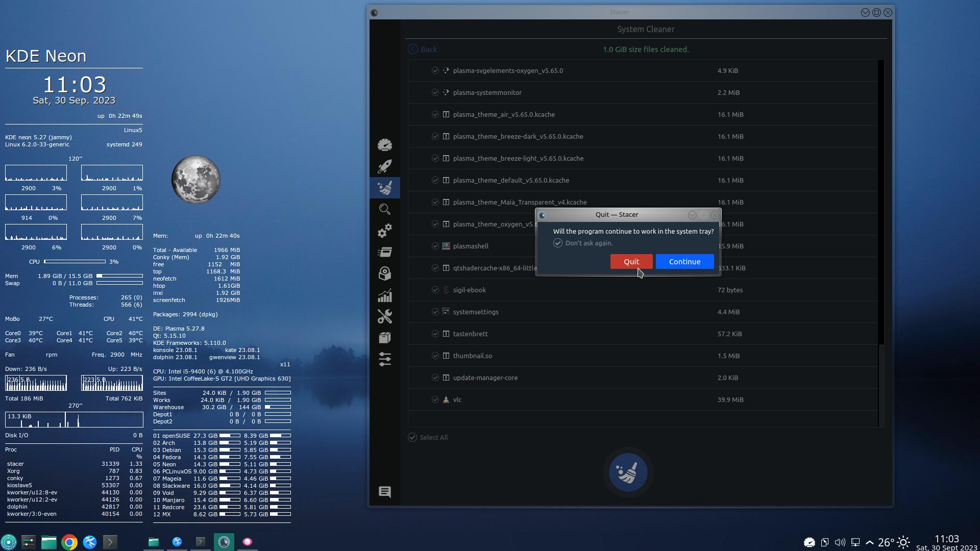
Task: Open Settings sliders icon in sidebar
Action: (x=385, y=359)
